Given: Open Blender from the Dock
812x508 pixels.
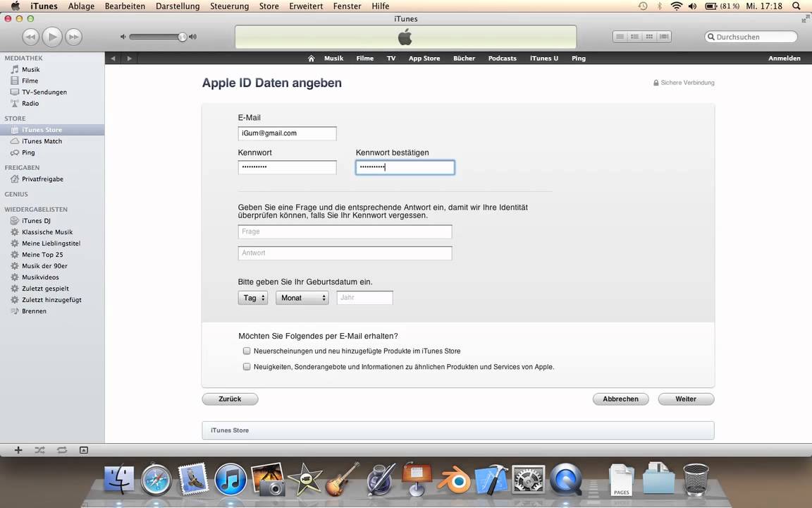Looking at the screenshot, I should [x=454, y=480].
